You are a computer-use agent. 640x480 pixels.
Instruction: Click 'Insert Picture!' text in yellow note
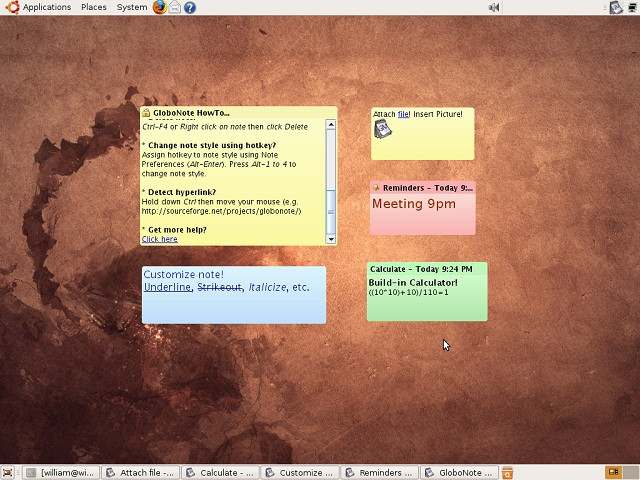click(x=438, y=114)
